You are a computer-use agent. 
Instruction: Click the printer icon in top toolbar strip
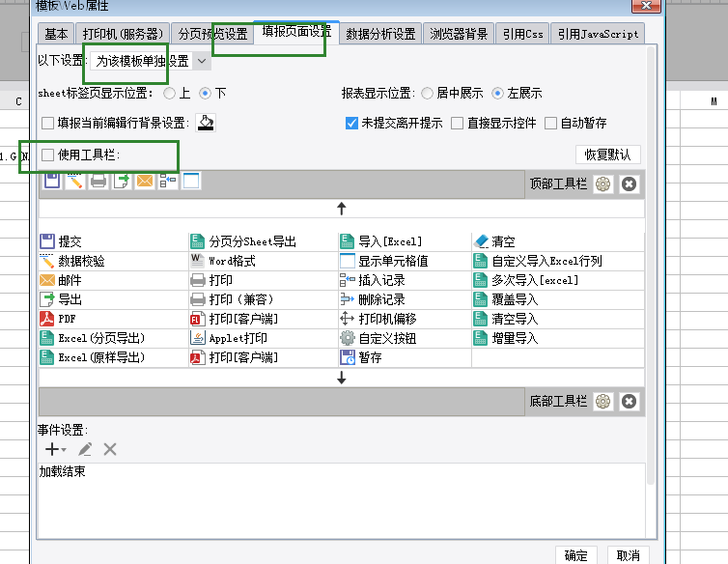(x=98, y=181)
